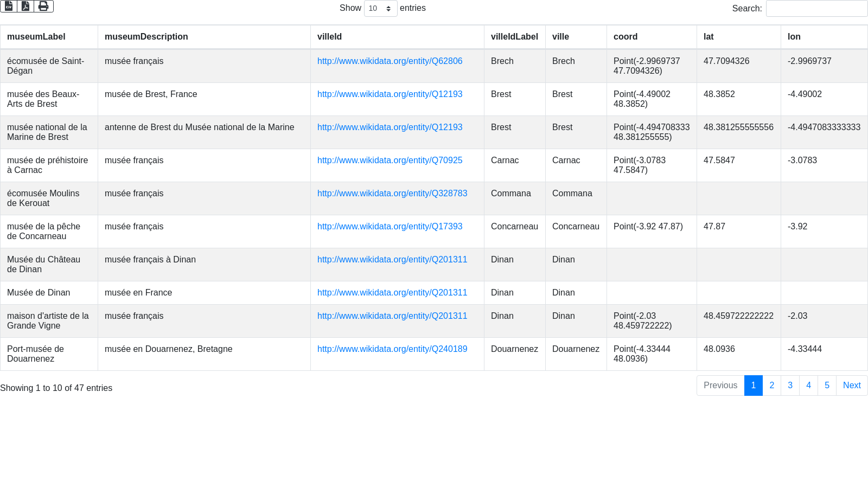
Task: Sort by the museumDescription header
Action: point(146,37)
